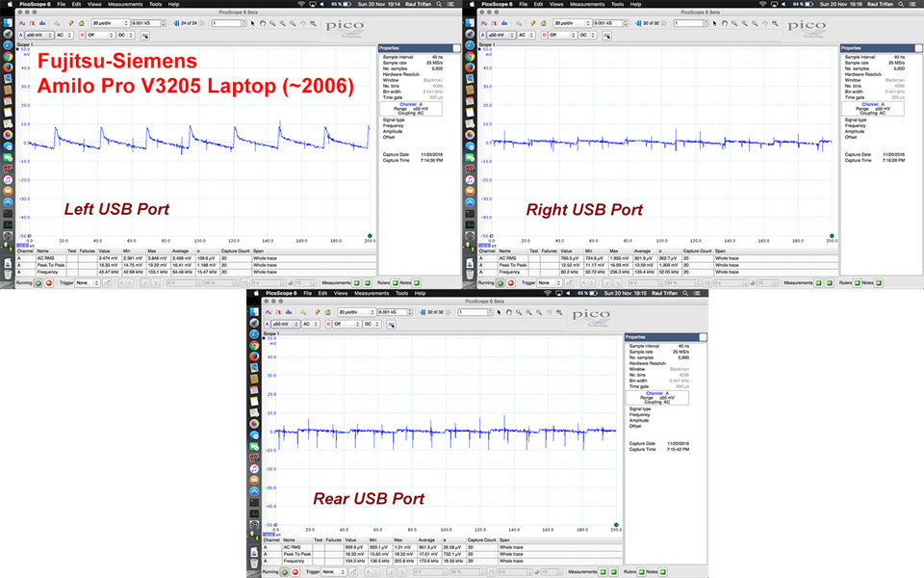Open ±50 mV range dropdown, Left USB window
The image size is (924, 578).
39,36
